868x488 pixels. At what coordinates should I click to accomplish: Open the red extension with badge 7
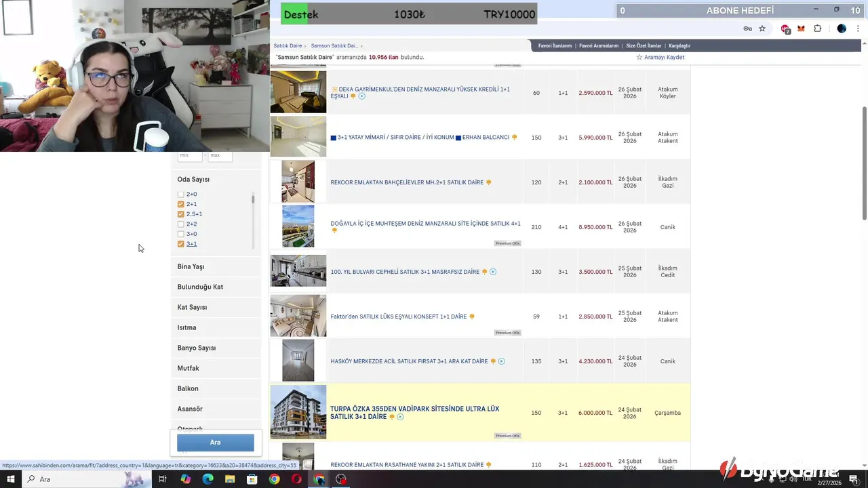click(x=785, y=28)
